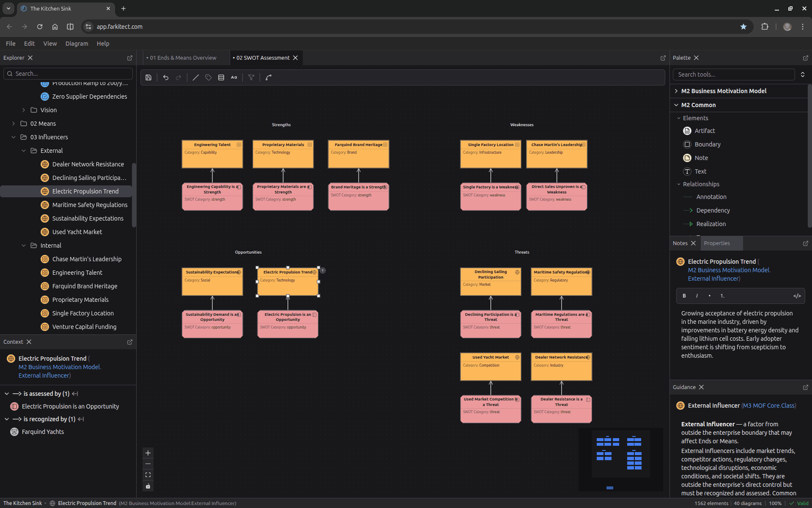Image resolution: width=812 pixels, height=508 pixels.
Task: Toggle the compartments rows icon
Action: [221, 77]
